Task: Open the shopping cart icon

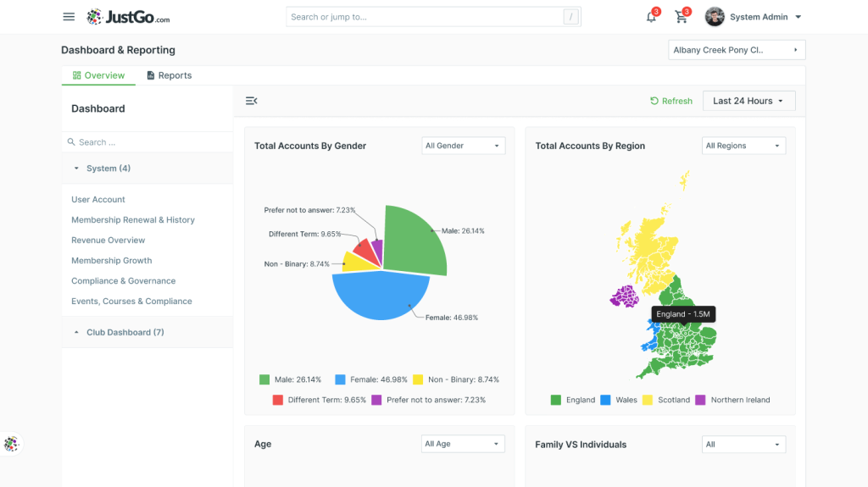Action: click(x=682, y=17)
